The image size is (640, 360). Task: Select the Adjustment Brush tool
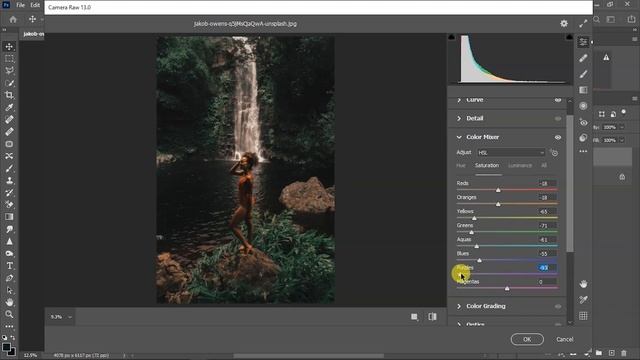pos(583,74)
